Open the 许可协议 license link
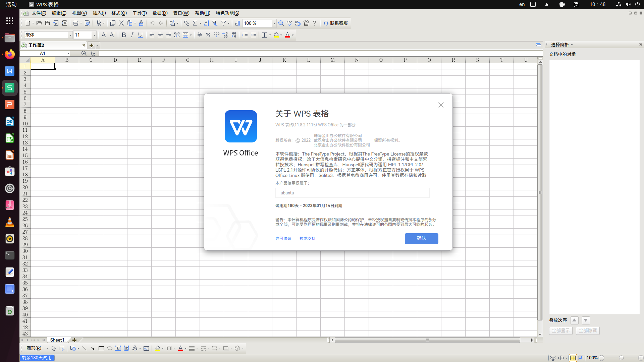 click(283, 239)
